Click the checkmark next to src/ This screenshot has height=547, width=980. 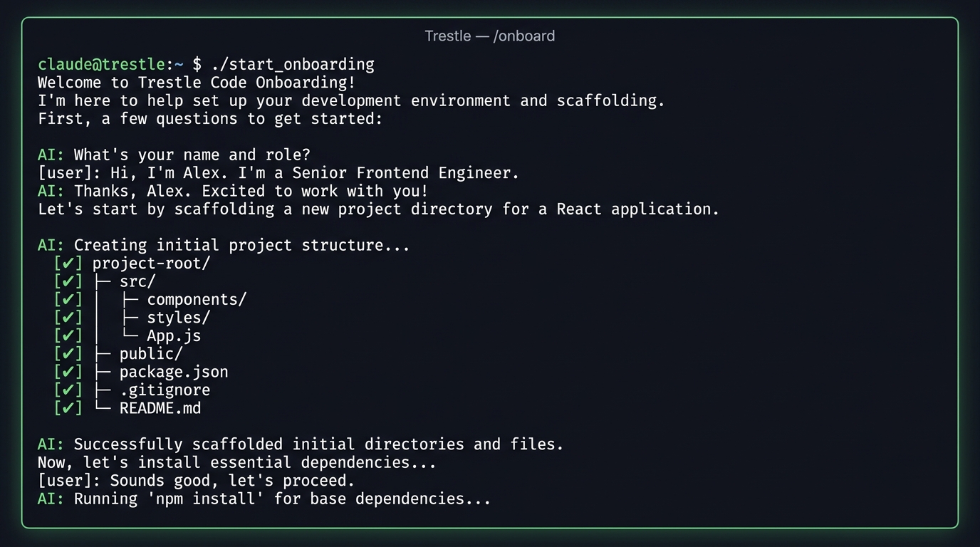tap(68, 281)
